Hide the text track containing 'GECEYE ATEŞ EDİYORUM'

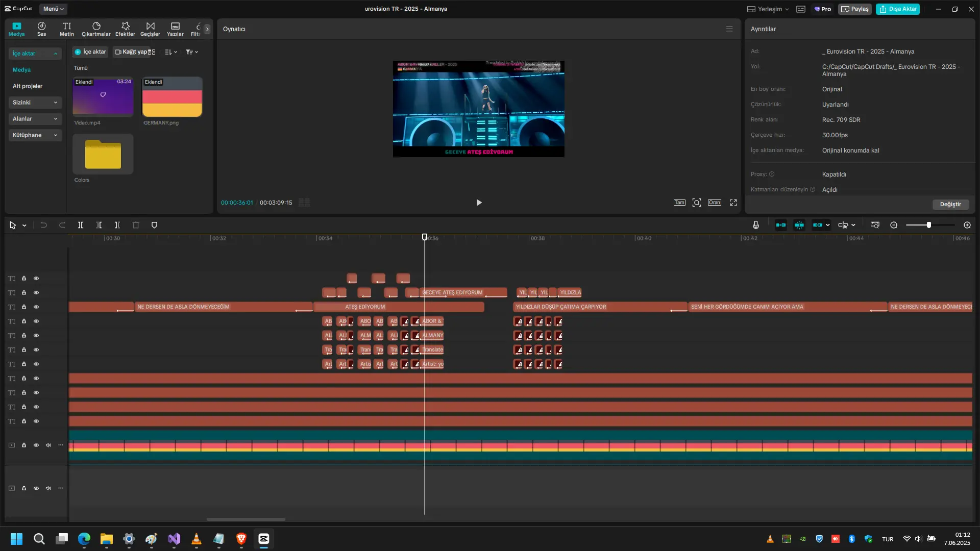(36, 293)
